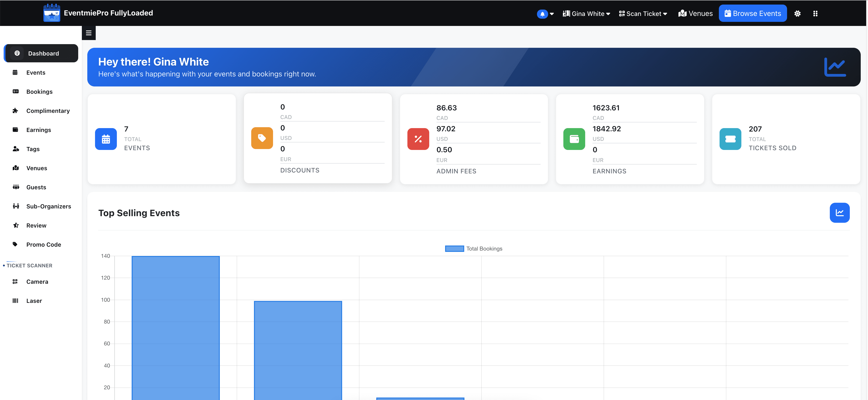Click the Venues map sidebar icon
Image resolution: width=868 pixels, height=400 pixels.
click(15, 168)
